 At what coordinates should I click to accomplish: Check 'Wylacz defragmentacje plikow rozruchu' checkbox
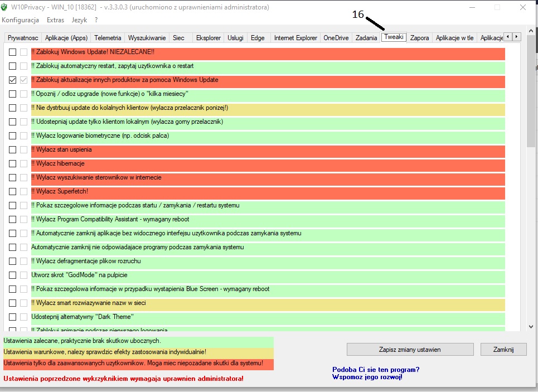point(12,261)
